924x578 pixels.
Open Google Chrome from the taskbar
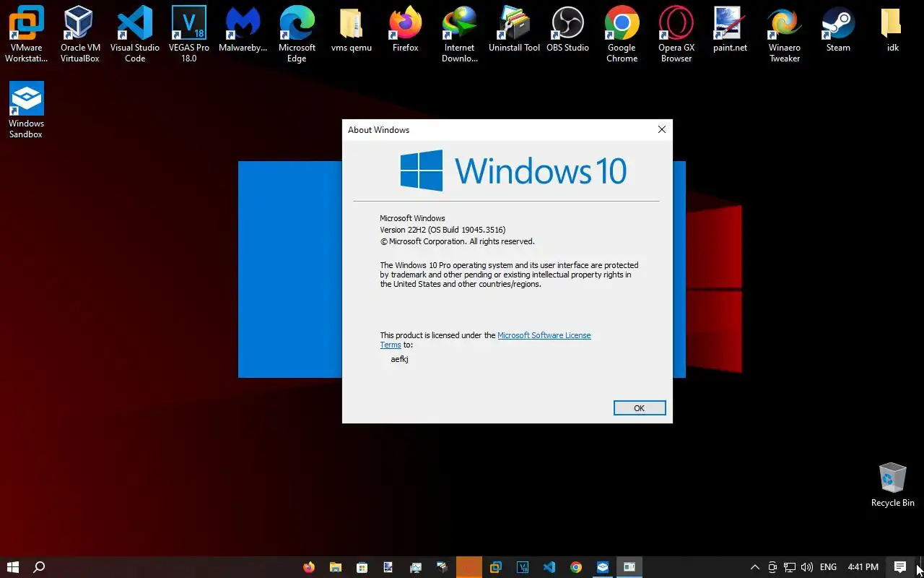pos(576,567)
